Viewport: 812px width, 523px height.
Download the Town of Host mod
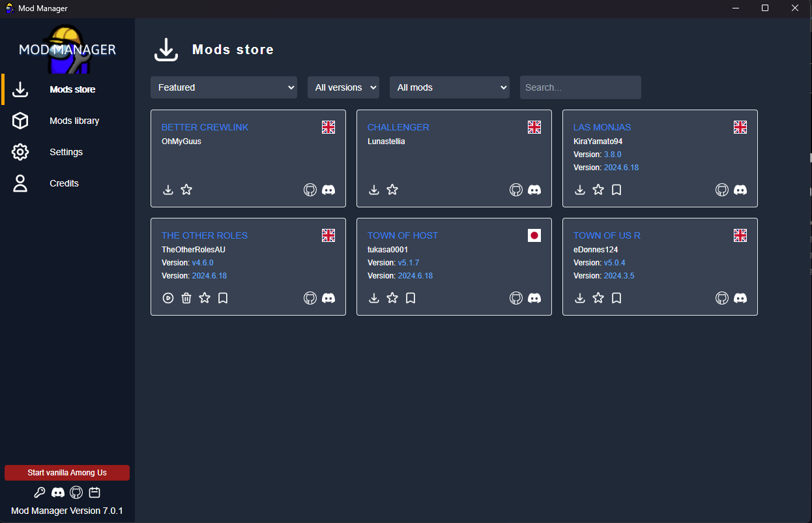pos(374,298)
